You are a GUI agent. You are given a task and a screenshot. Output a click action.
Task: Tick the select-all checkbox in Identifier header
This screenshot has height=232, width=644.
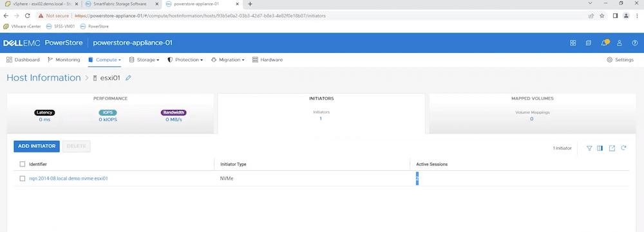(x=23, y=164)
